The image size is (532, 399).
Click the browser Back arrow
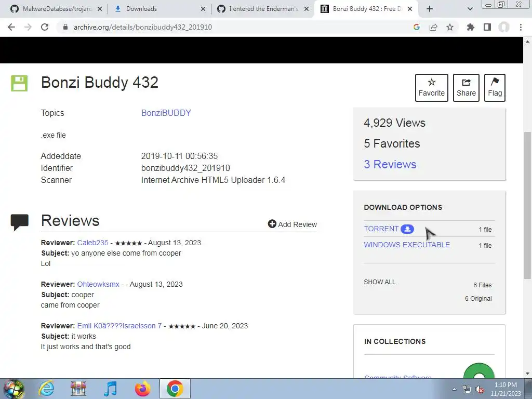click(11, 27)
